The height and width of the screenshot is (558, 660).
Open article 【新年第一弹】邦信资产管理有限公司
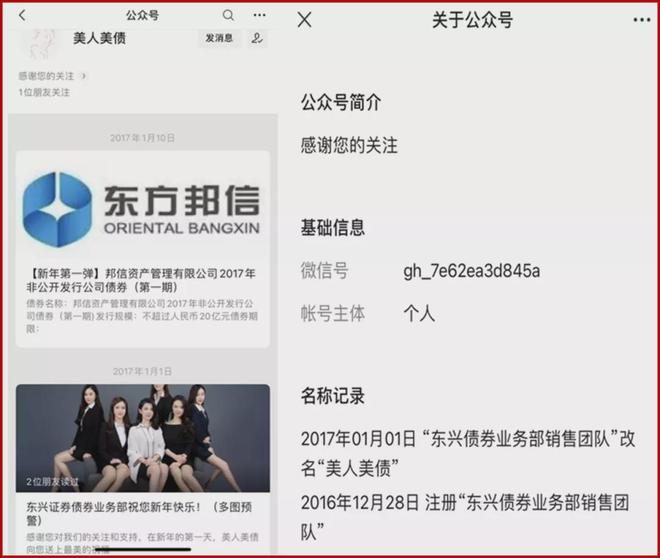(141, 281)
